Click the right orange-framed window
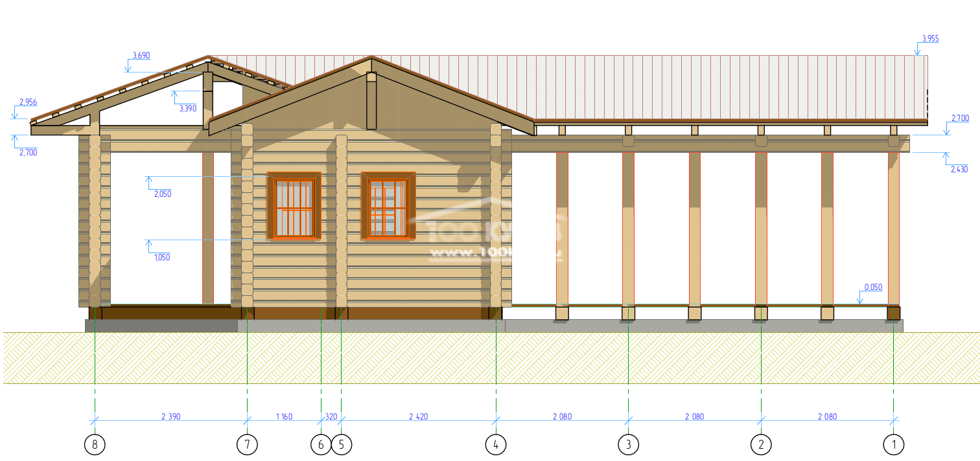This screenshot has width=980, height=461. point(388,206)
